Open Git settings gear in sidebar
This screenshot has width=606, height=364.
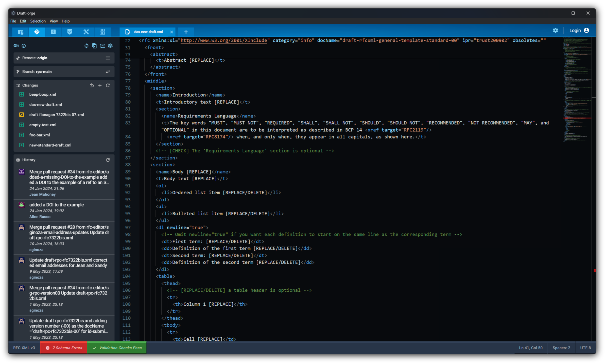coord(110,46)
